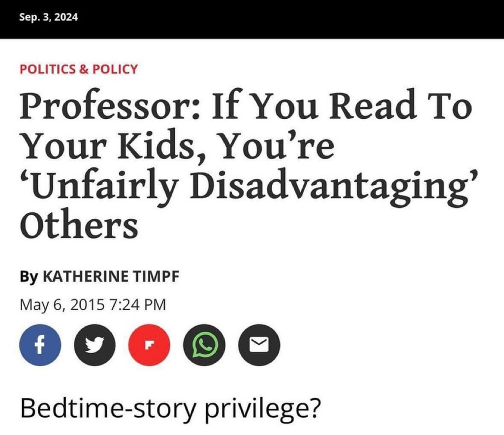Click the Sep. 3, 2024 date
This screenshot has width=504, height=435.
pyautogui.click(x=49, y=16)
